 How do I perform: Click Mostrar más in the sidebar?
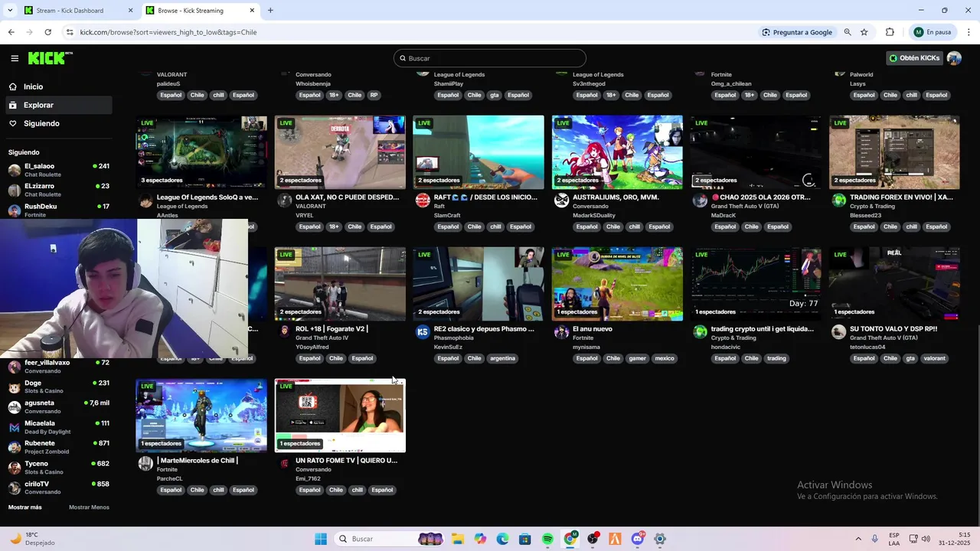25,507
